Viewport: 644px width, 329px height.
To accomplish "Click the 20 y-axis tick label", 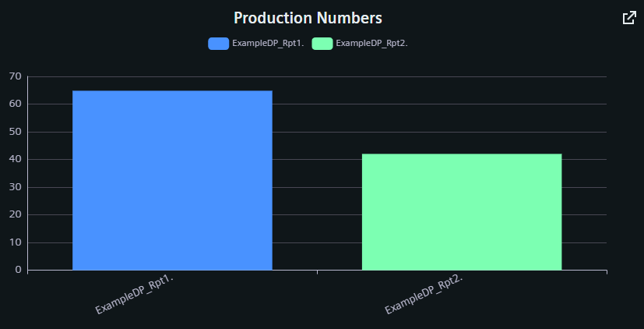I will [14, 214].
